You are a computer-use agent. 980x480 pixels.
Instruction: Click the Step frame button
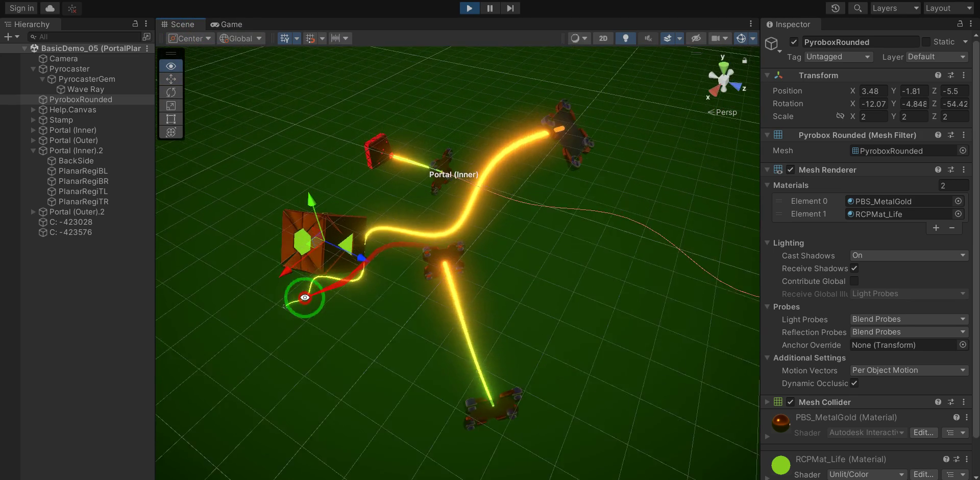[x=510, y=8]
